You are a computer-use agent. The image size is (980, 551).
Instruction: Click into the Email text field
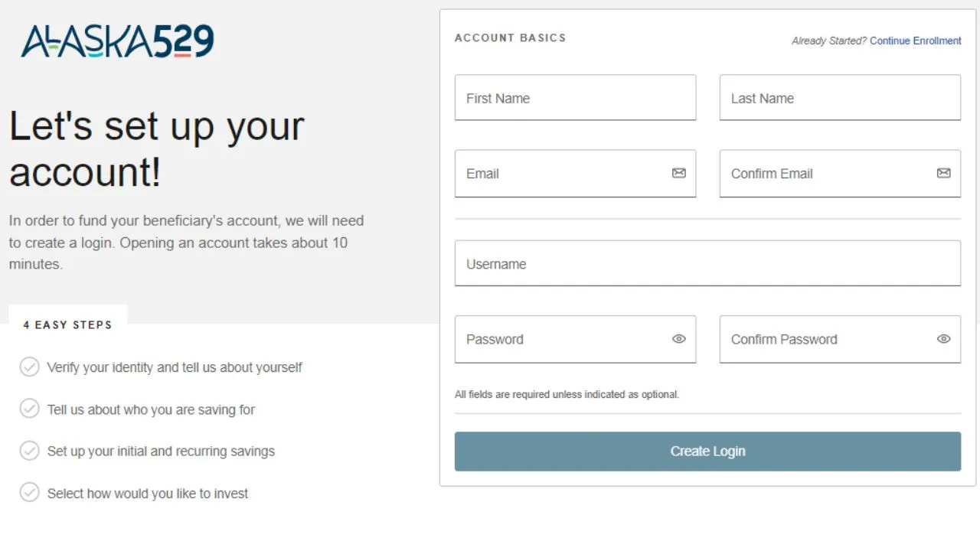(575, 174)
